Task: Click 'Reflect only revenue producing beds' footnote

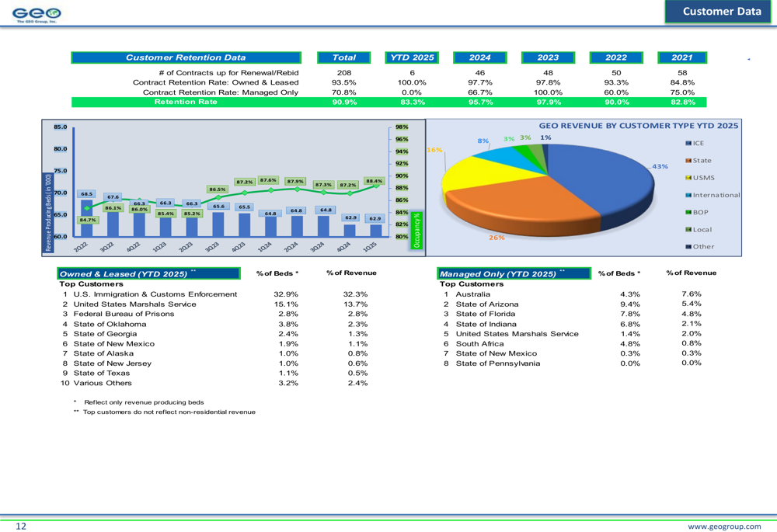Action: click(144, 402)
